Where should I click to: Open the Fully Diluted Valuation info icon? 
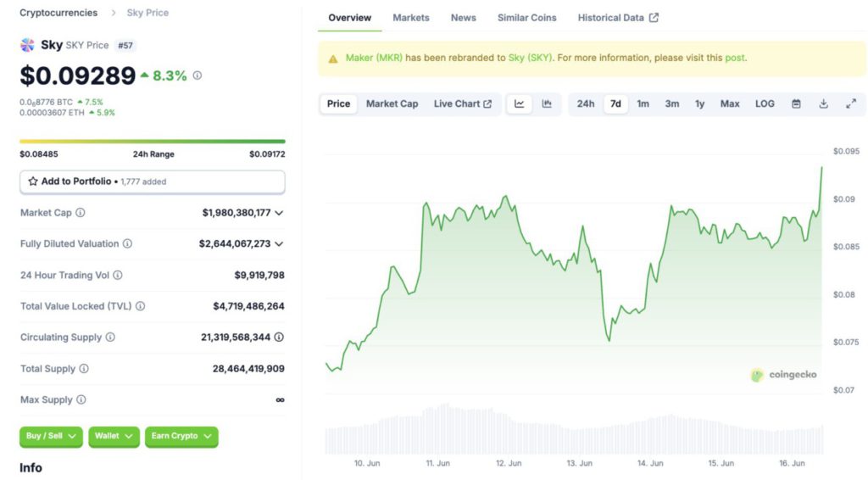coord(127,243)
